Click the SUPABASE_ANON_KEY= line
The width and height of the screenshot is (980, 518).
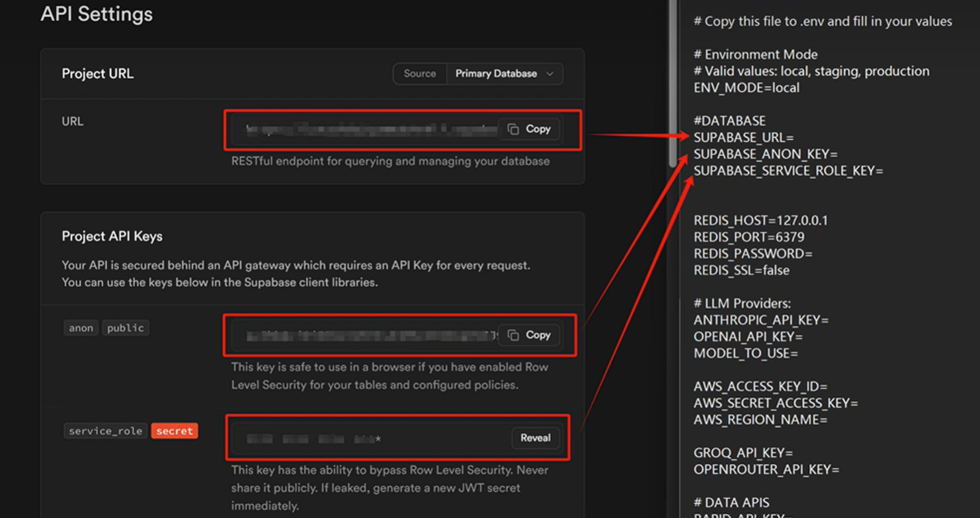click(766, 154)
